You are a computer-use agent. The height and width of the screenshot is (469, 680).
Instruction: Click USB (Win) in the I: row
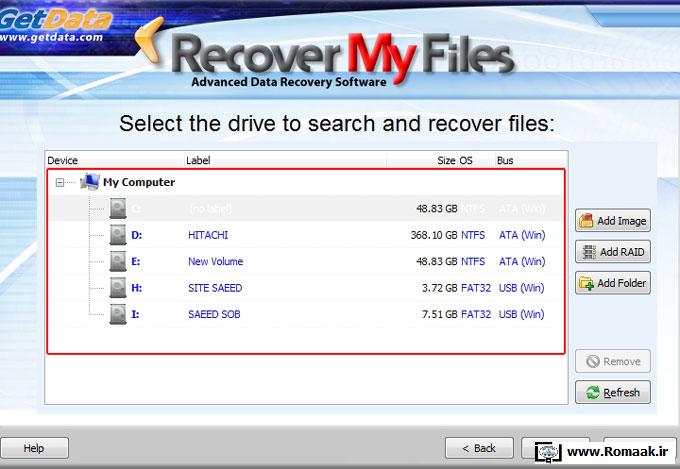coord(522,315)
